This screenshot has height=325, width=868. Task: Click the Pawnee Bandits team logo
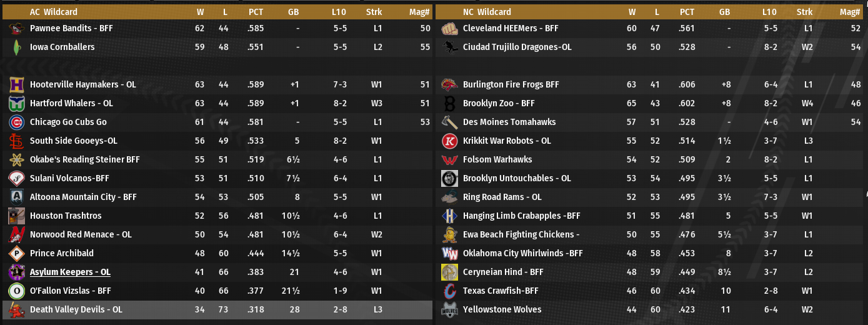[16, 29]
